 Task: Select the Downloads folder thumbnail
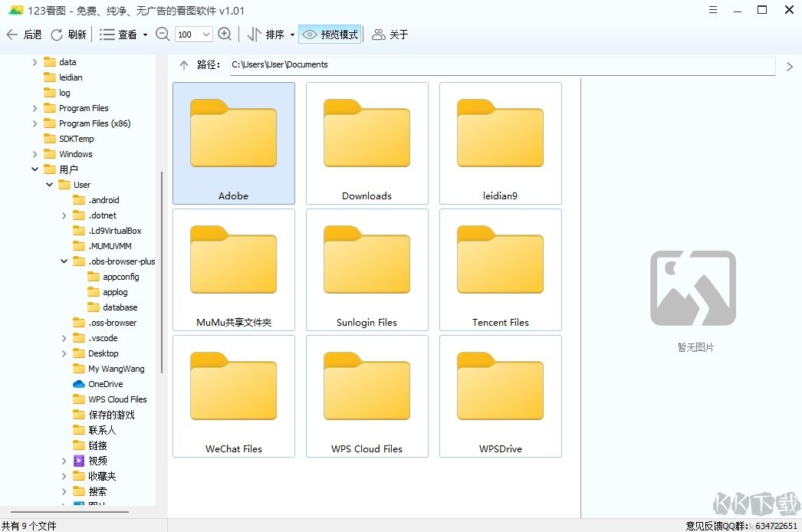pos(367,143)
